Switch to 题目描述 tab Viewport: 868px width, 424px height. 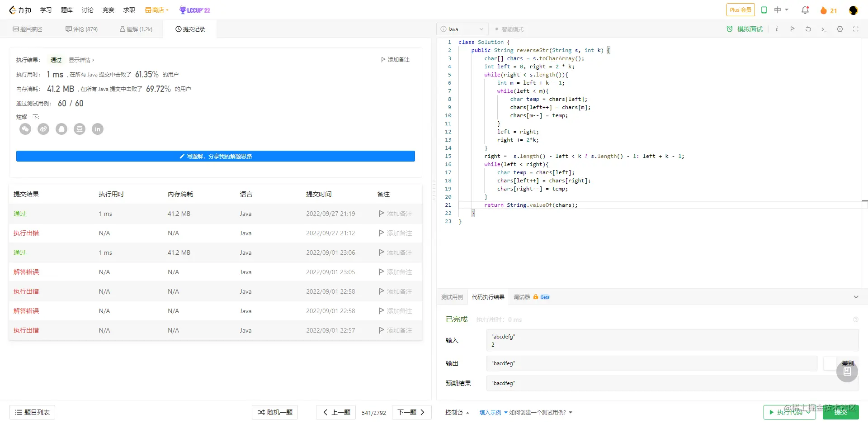pyautogui.click(x=28, y=29)
